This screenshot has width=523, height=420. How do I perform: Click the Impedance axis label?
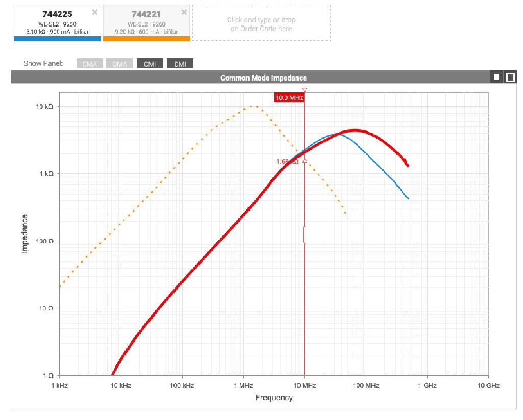tap(24, 233)
